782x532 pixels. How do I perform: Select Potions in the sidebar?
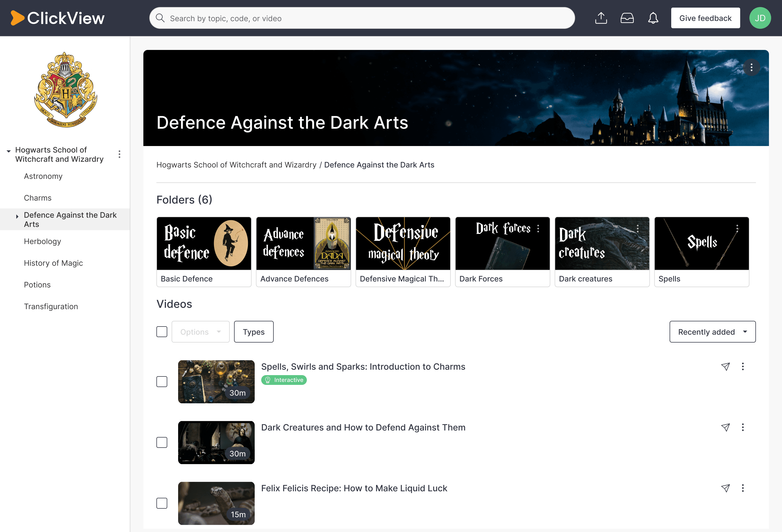click(37, 285)
